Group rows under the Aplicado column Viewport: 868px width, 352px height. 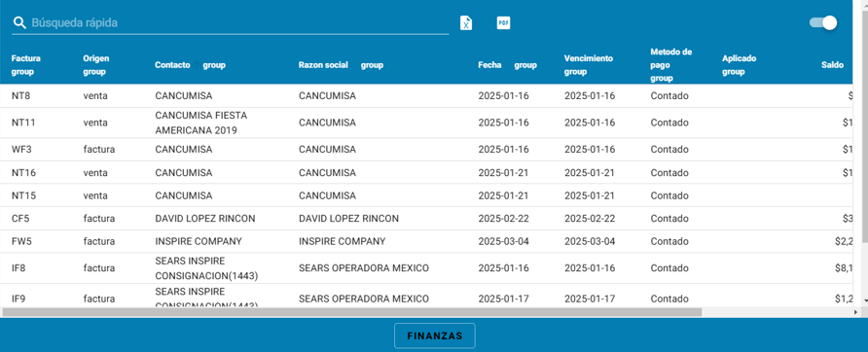pos(734,72)
